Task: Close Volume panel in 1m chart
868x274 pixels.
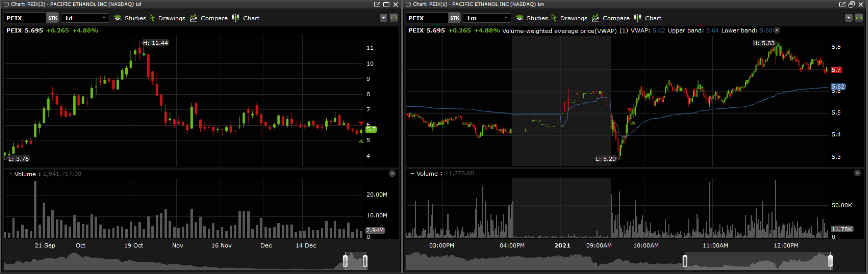Action: pos(857,173)
